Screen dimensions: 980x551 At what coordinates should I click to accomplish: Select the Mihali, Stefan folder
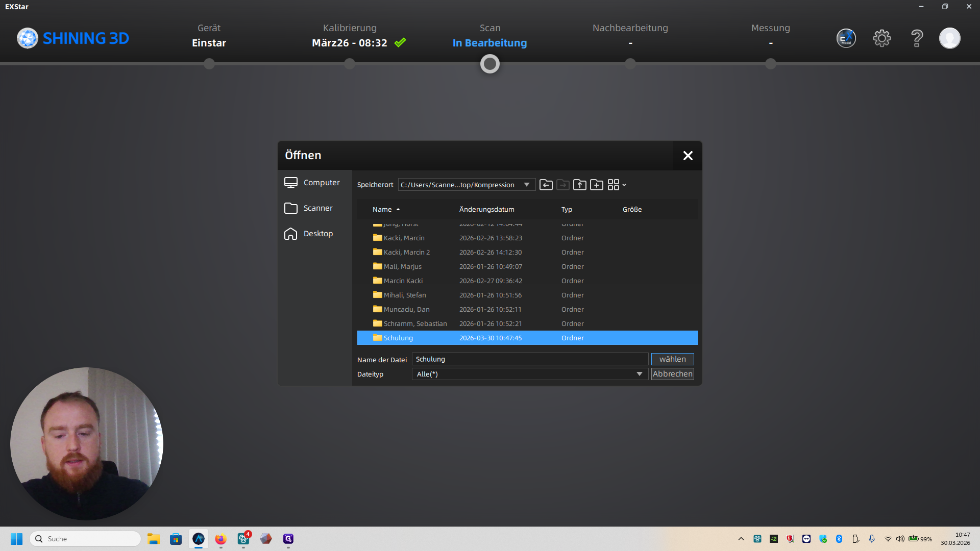pyautogui.click(x=404, y=295)
